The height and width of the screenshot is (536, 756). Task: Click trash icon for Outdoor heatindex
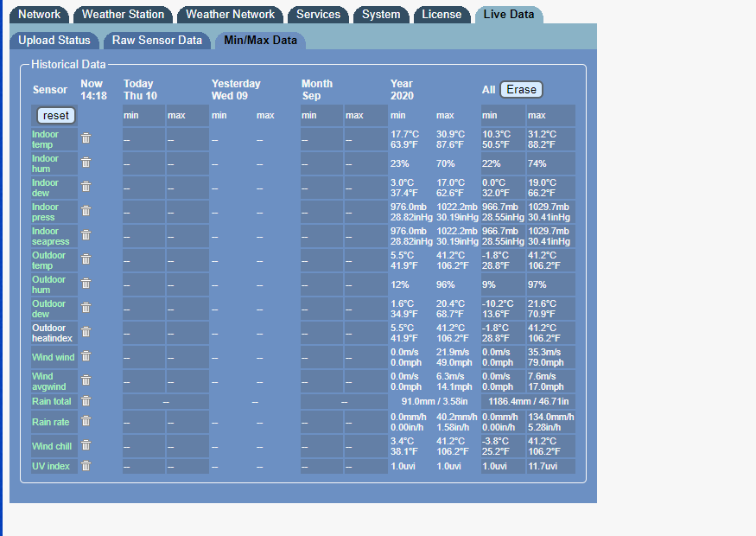point(86,332)
